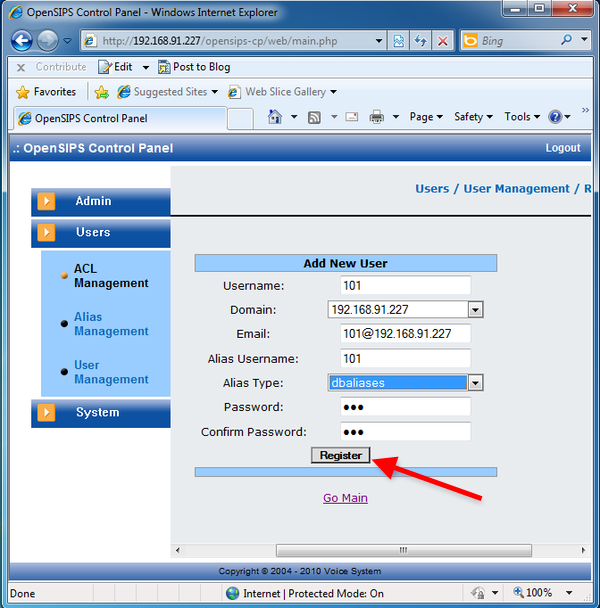Screen dimensions: 600x608
Task: Expand the Users sidebar section
Action: pyautogui.click(x=101, y=233)
